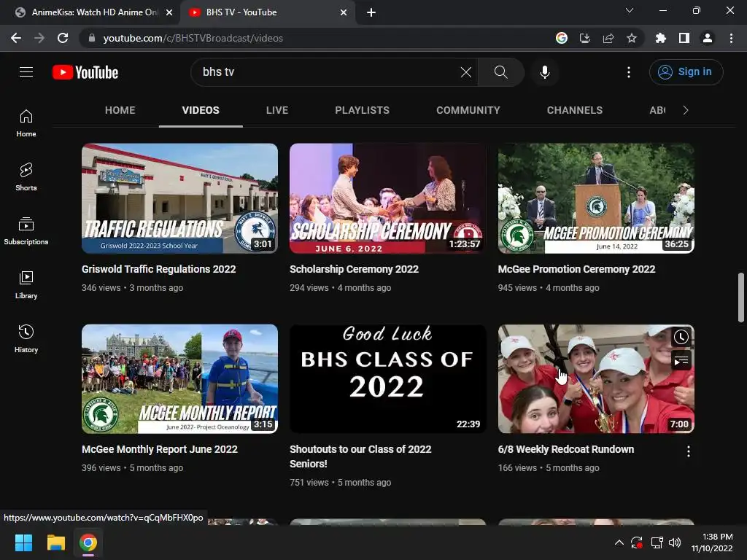Open McGee Monthly Report June 2022 title
Screen dimensions: 747x560
[x=160, y=449]
